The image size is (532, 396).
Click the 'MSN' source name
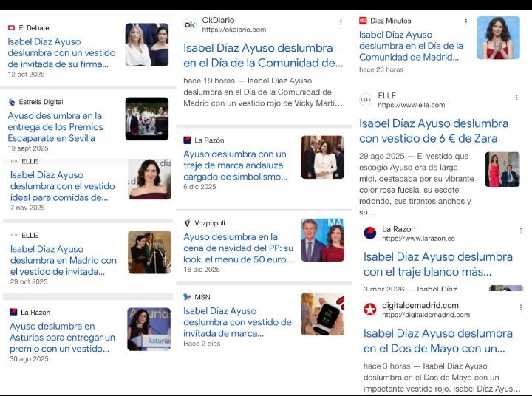click(202, 297)
